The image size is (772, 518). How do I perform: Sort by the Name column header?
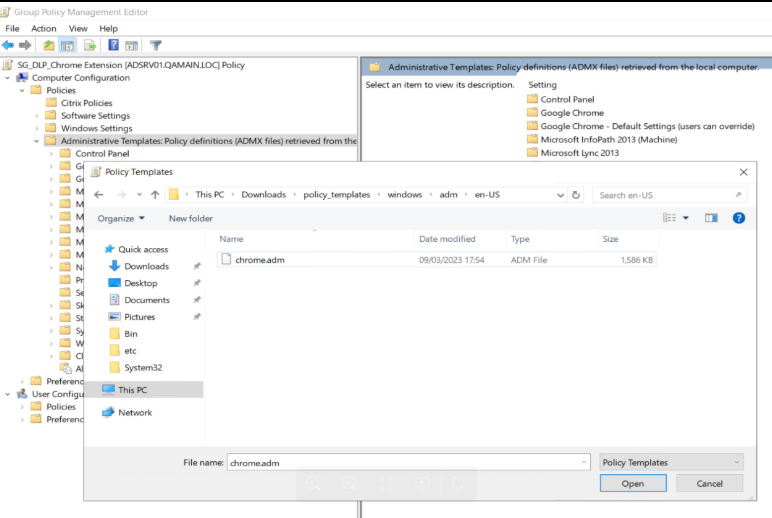(x=316, y=239)
